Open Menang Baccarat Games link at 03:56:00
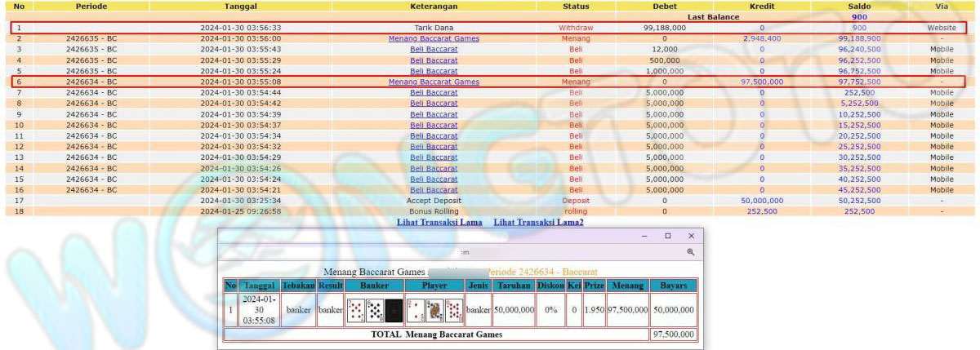Image resolution: width=980 pixels, height=350 pixels. (x=434, y=38)
